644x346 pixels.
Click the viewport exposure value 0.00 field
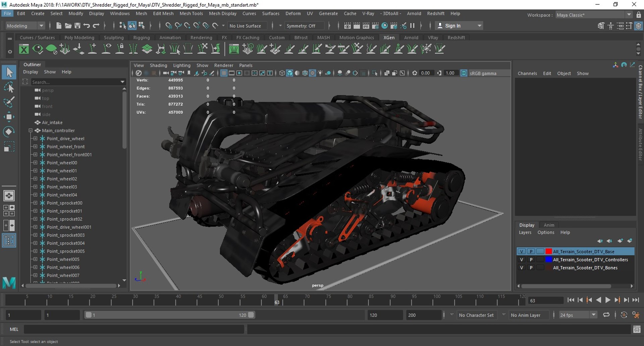[426, 73]
